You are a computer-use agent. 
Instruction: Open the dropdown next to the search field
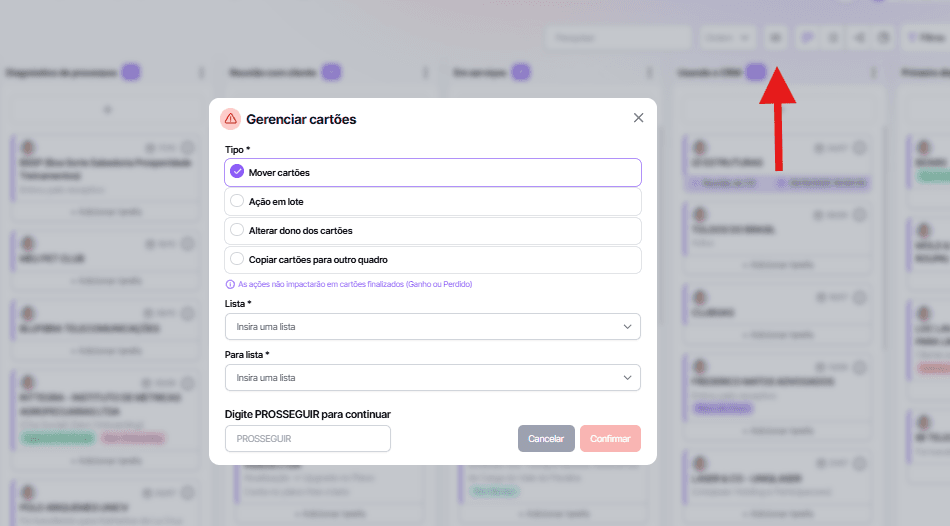point(727,38)
